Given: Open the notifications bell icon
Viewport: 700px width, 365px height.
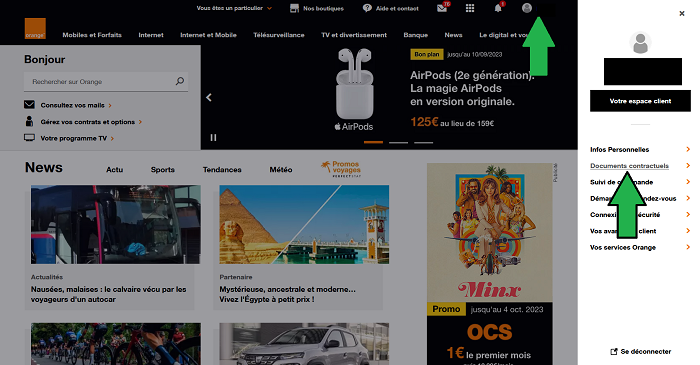Looking at the screenshot, I should [x=498, y=8].
